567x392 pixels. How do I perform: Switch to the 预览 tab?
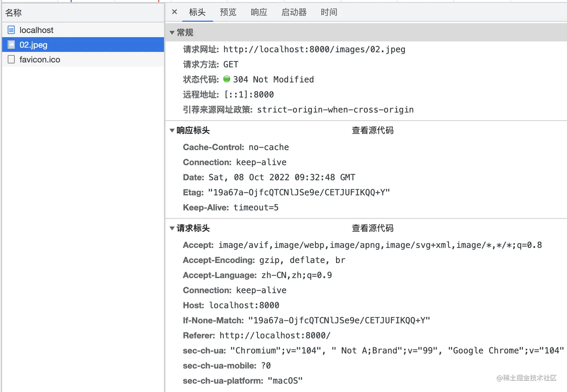point(228,12)
